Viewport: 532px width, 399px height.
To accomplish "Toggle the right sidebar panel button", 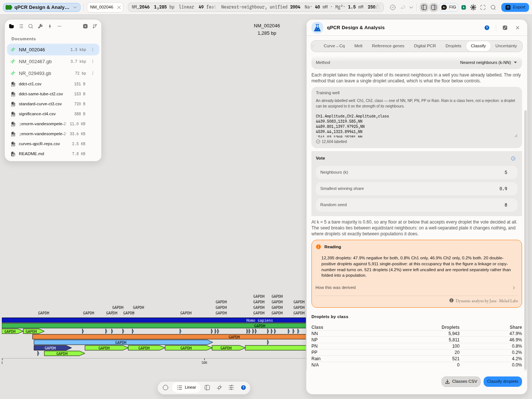I will 434,7.
